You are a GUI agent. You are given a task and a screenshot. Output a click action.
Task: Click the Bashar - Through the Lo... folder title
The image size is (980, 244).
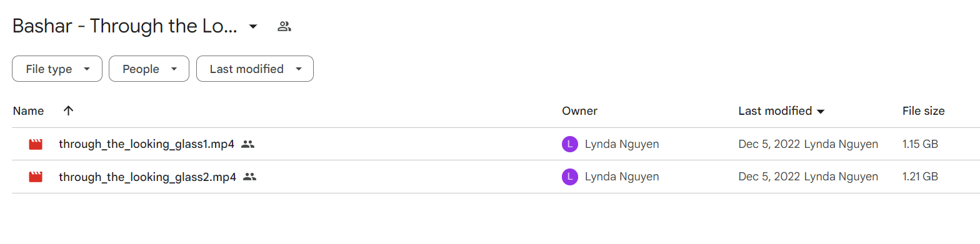point(124,26)
